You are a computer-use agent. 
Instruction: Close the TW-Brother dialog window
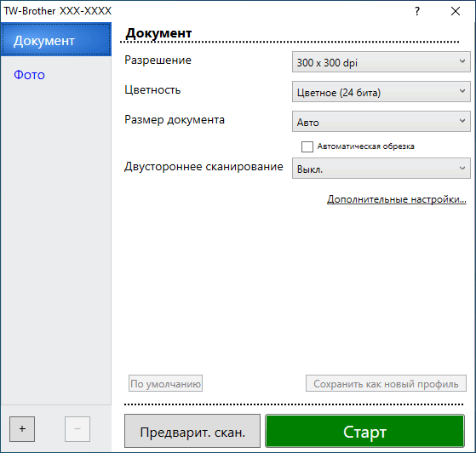click(455, 11)
